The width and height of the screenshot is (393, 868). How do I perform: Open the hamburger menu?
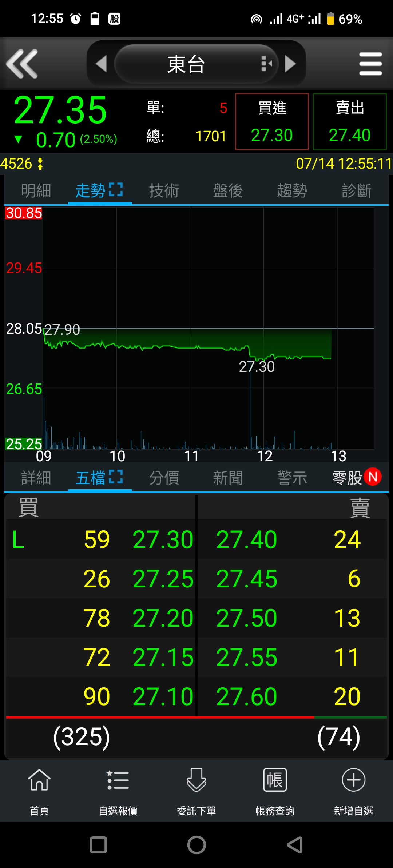(370, 64)
